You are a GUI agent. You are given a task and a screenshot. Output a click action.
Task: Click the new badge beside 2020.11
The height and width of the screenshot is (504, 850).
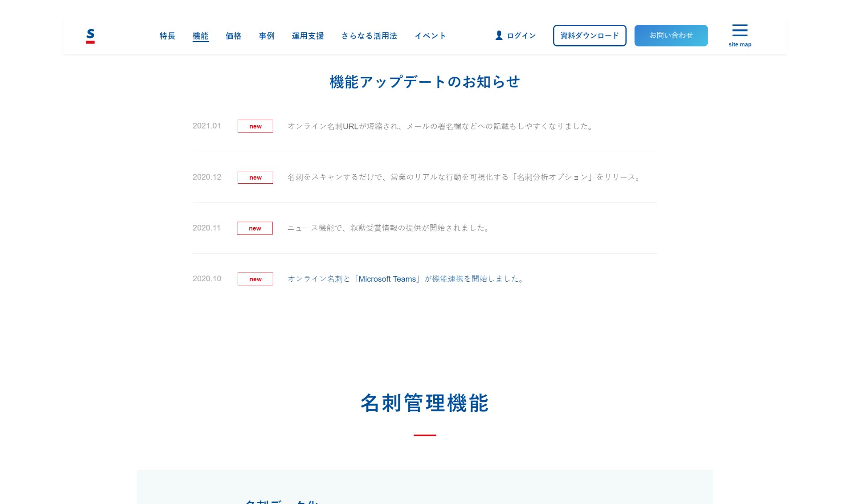click(x=255, y=228)
